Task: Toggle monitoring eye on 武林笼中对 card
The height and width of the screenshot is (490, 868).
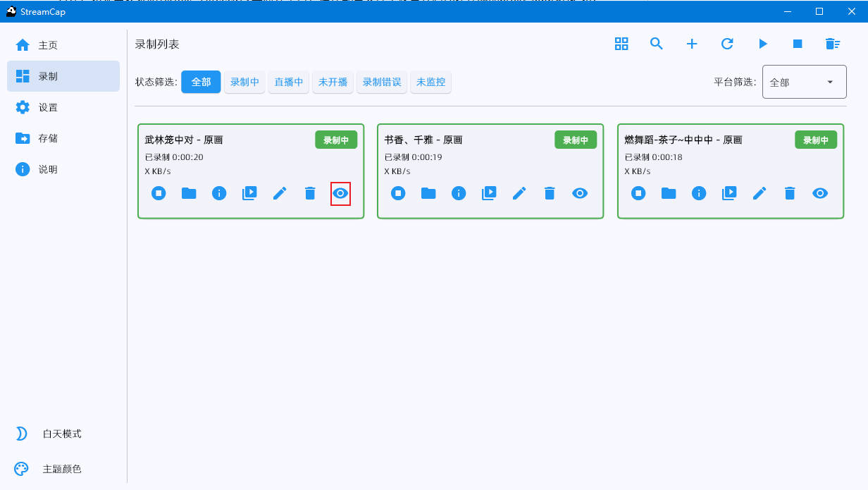Action: [340, 193]
